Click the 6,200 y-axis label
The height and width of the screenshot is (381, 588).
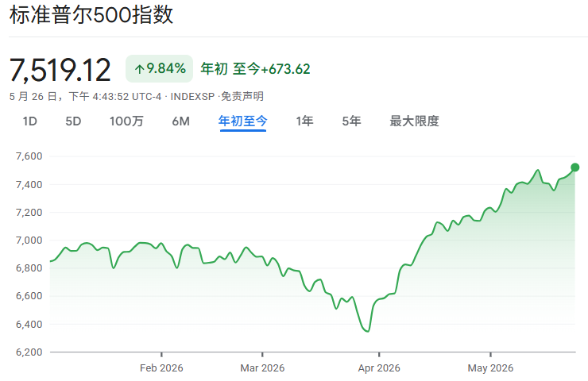29,352
